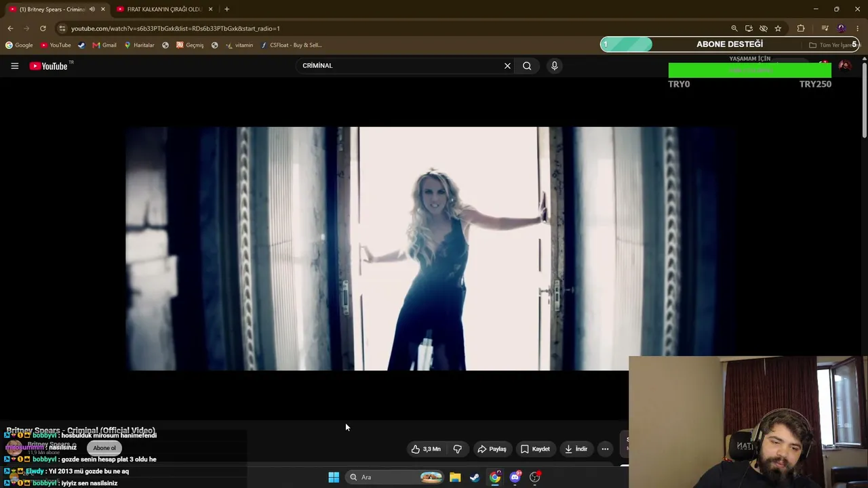868x488 pixels.
Task: Open the YouTube hamburger guide menu
Action: tap(14, 66)
